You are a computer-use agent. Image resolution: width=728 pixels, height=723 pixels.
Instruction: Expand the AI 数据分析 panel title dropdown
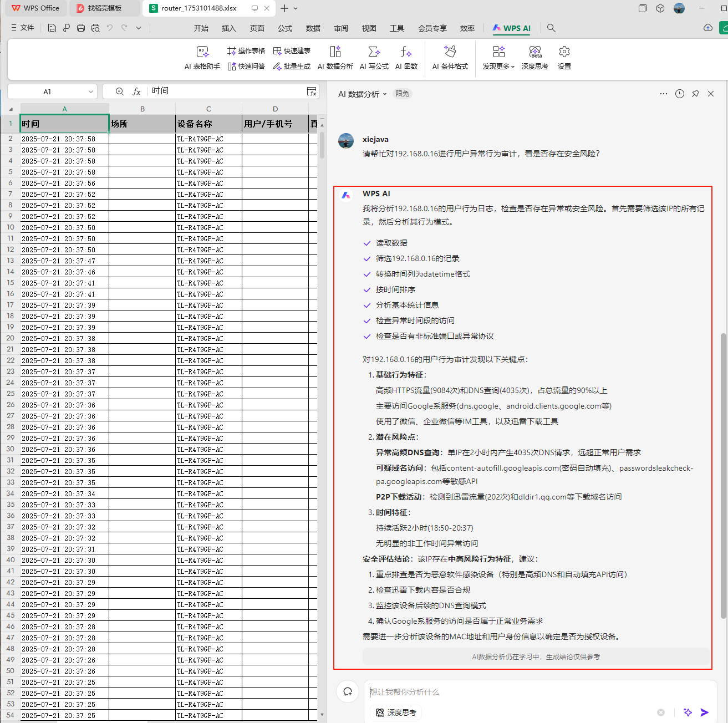tap(385, 94)
